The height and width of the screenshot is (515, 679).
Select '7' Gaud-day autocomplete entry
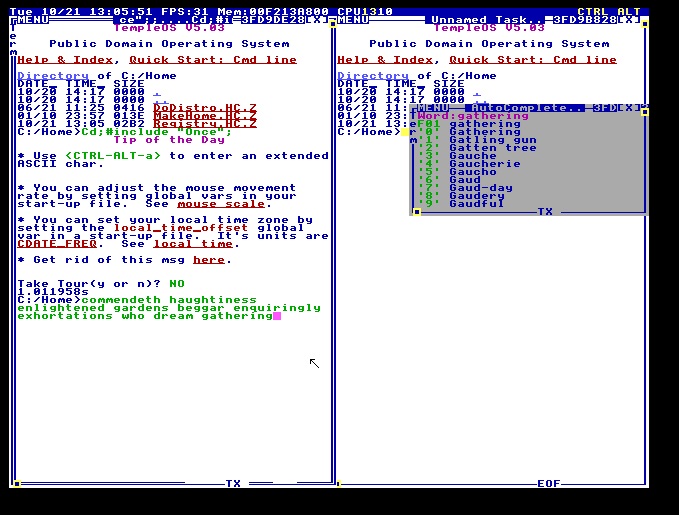pyautogui.click(x=465, y=188)
